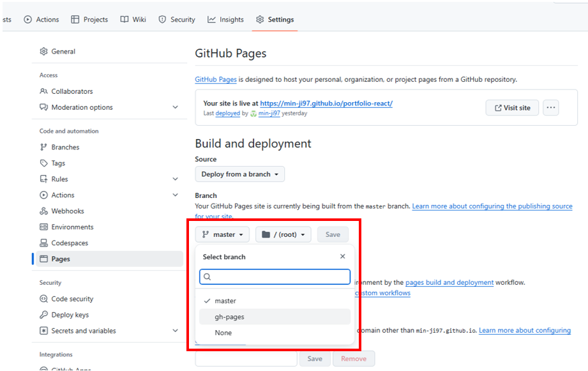588x371 pixels.
Task: Click the shield icon on Security tab
Action: pyautogui.click(x=162, y=20)
